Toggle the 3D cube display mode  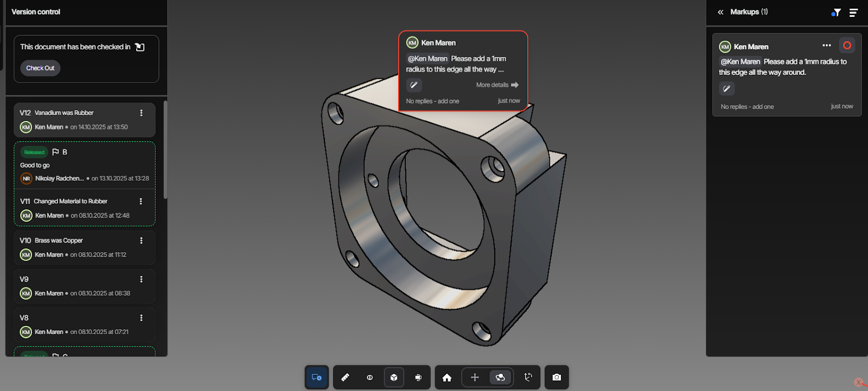click(394, 377)
